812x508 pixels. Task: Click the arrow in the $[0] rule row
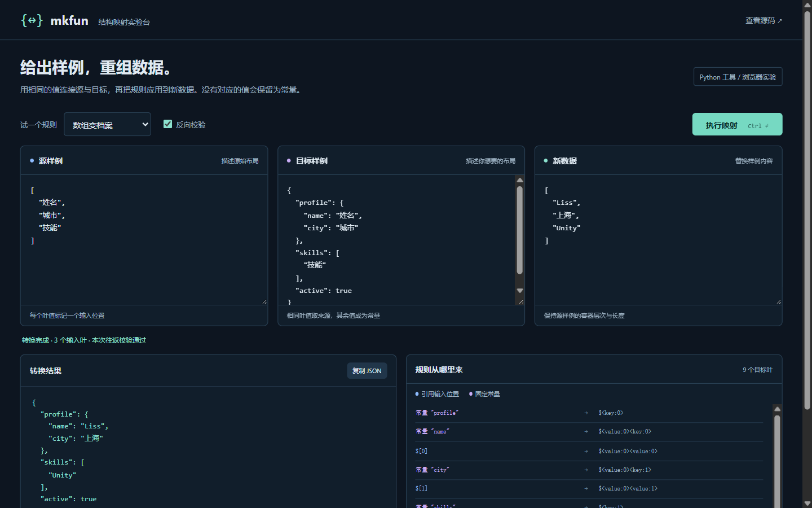(586, 451)
